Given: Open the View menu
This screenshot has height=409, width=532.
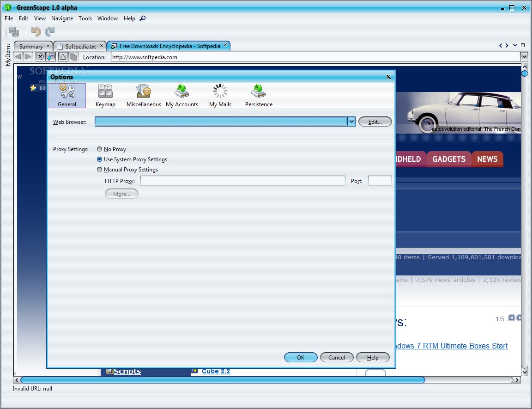Looking at the screenshot, I should point(40,18).
